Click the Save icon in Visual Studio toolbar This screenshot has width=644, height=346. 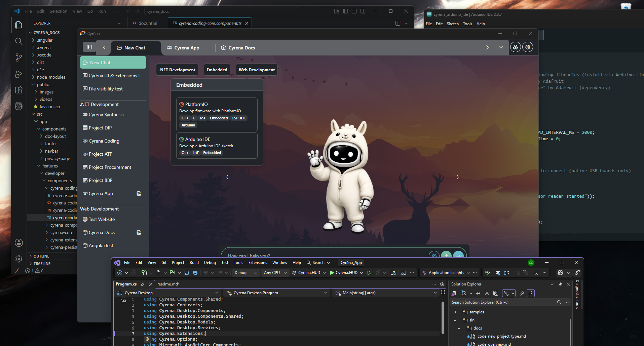click(x=187, y=273)
